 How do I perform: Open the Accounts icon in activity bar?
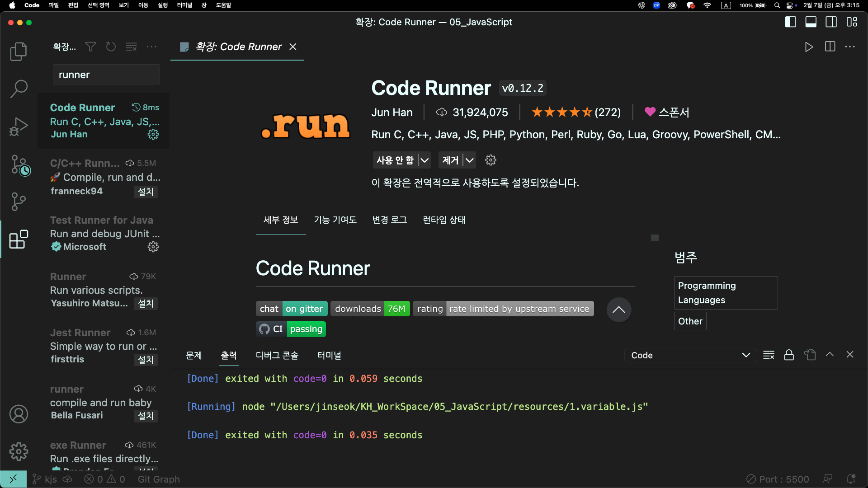[x=19, y=414]
